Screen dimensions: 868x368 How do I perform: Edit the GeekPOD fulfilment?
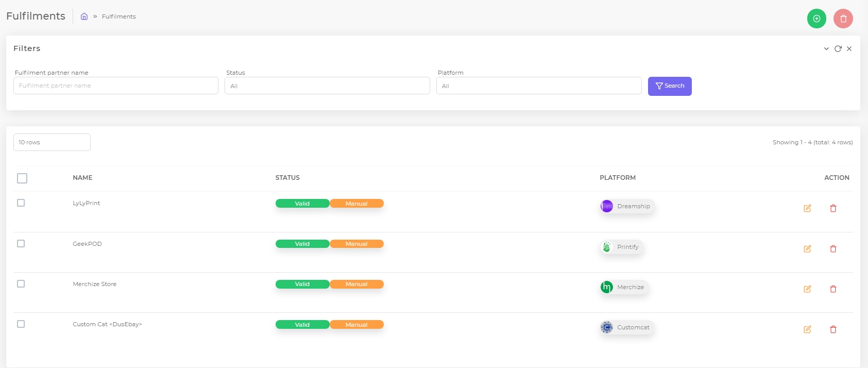pyautogui.click(x=807, y=248)
